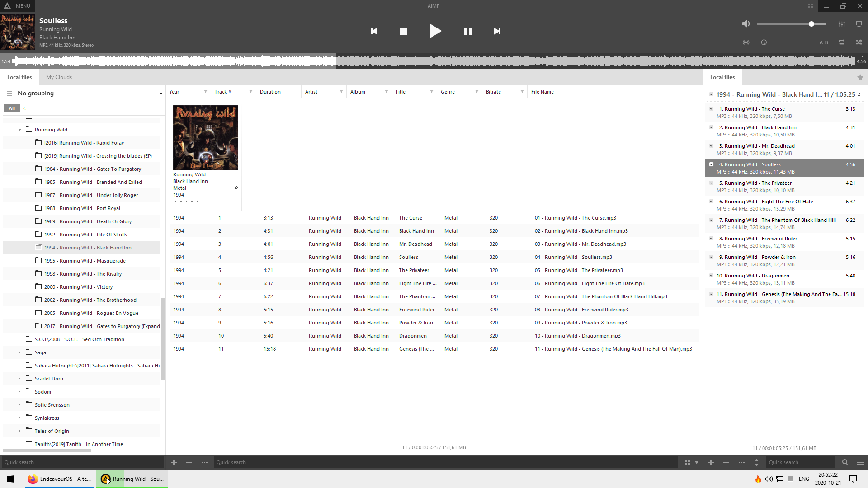Toggle checkbox for Dragonmen playlist entry

pyautogui.click(x=711, y=276)
